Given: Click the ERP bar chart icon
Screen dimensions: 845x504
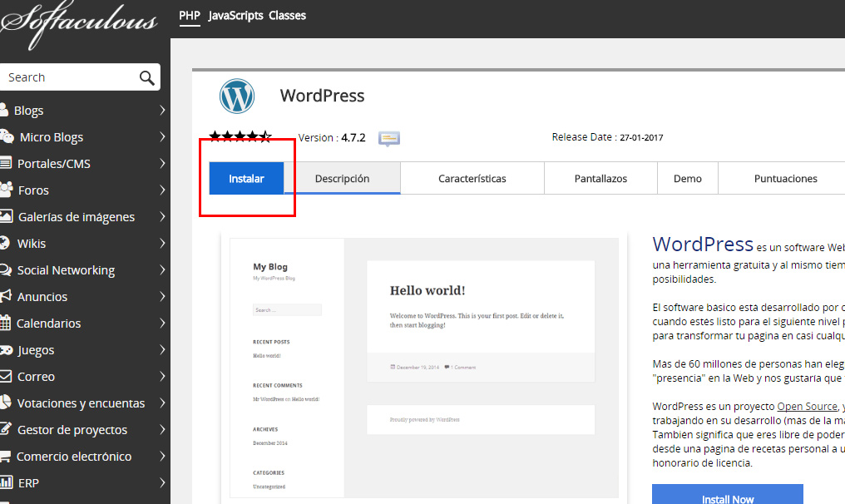Looking at the screenshot, I should 6,482.
